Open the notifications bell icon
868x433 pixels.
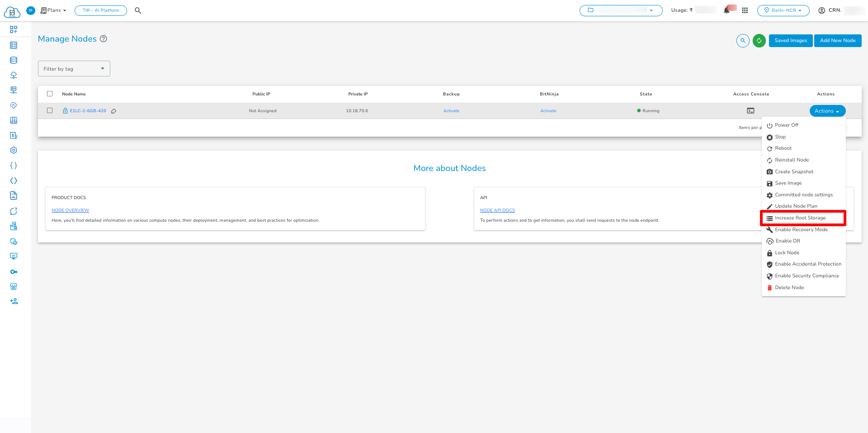[x=726, y=10]
